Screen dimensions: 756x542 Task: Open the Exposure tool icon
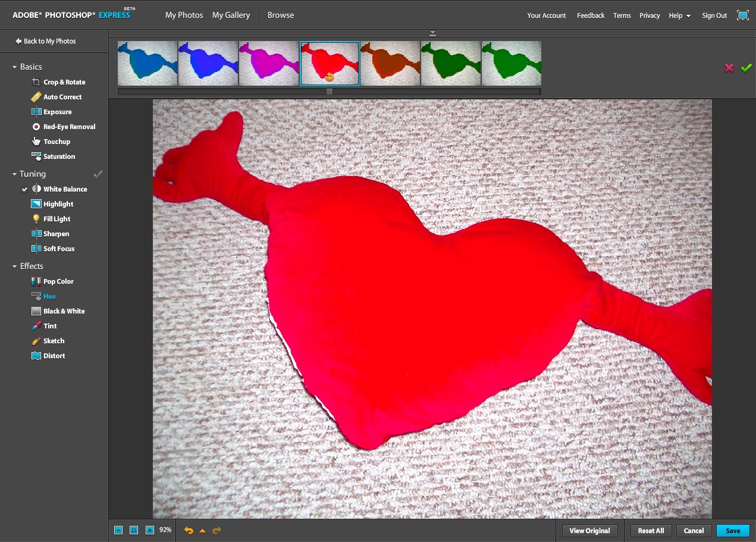click(36, 112)
